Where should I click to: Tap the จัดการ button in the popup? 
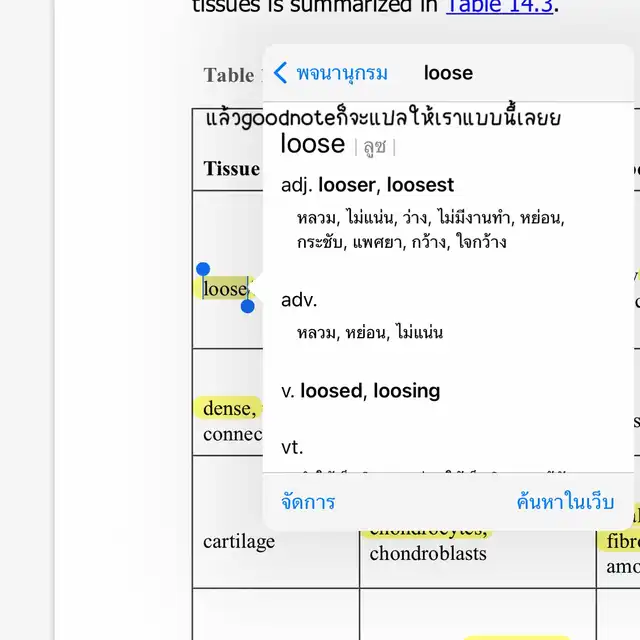[308, 502]
